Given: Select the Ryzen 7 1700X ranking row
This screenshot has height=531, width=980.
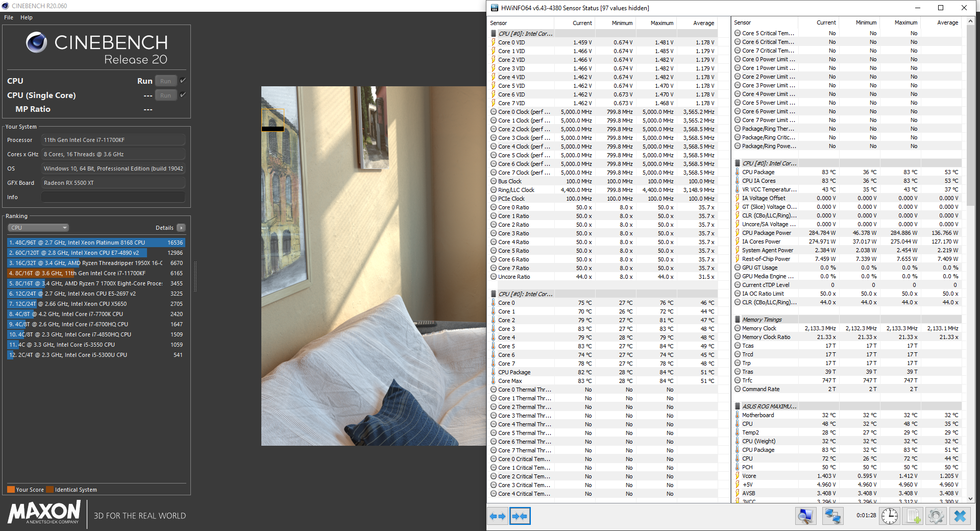Looking at the screenshot, I should pyautogui.click(x=96, y=283).
